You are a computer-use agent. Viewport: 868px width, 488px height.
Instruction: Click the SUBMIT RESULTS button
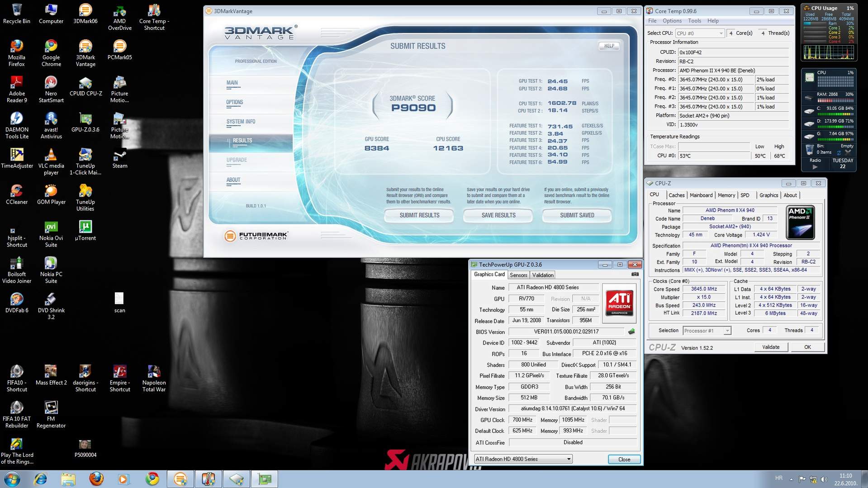419,215
